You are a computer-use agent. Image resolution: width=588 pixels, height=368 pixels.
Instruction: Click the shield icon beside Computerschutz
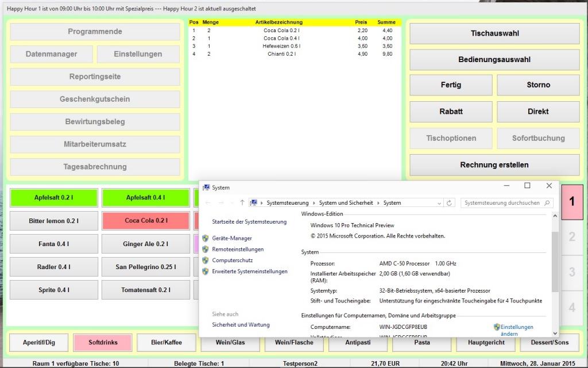coord(205,260)
